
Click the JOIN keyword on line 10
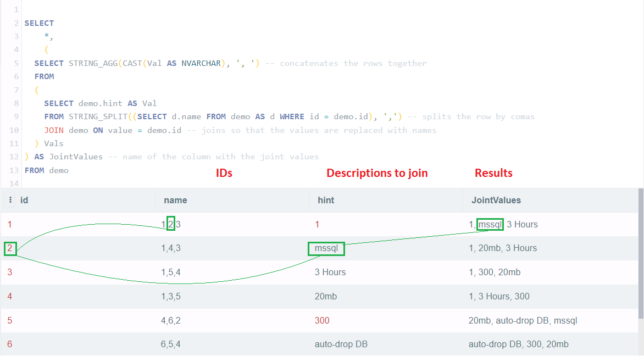(54, 130)
